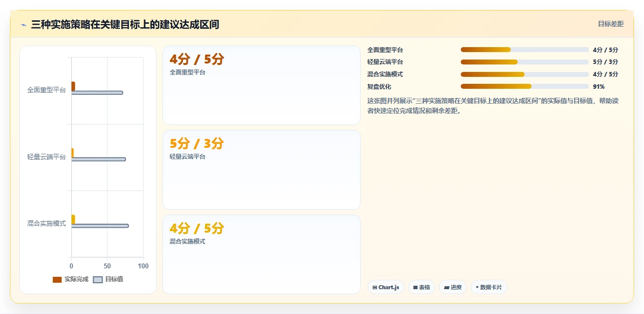Click the x-axis tick label 50
This screenshot has width=644, height=314.
point(107,266)
